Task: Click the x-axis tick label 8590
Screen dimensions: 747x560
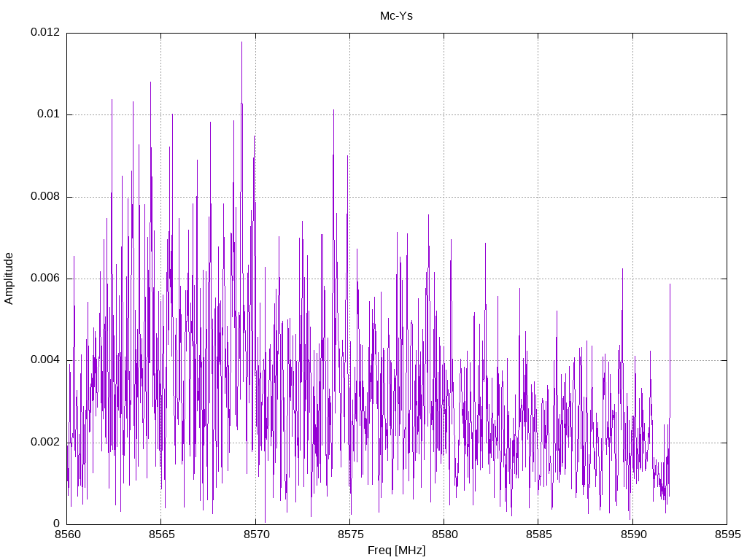Action: coord(633,534)
